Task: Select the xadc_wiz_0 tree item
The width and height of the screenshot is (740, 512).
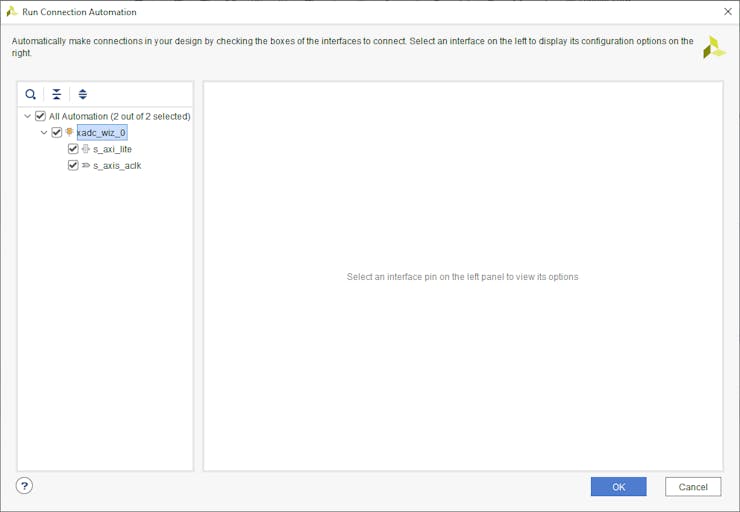Action: click(x=102, y=133)
